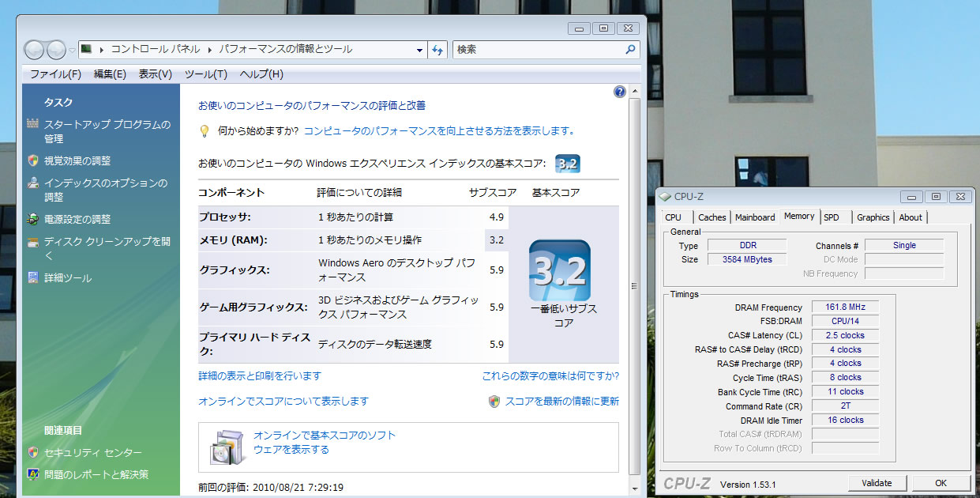Screen dimensions: 980x498
Task: Open help via the blue question mark icon
Action: click(x=620, y=92)
